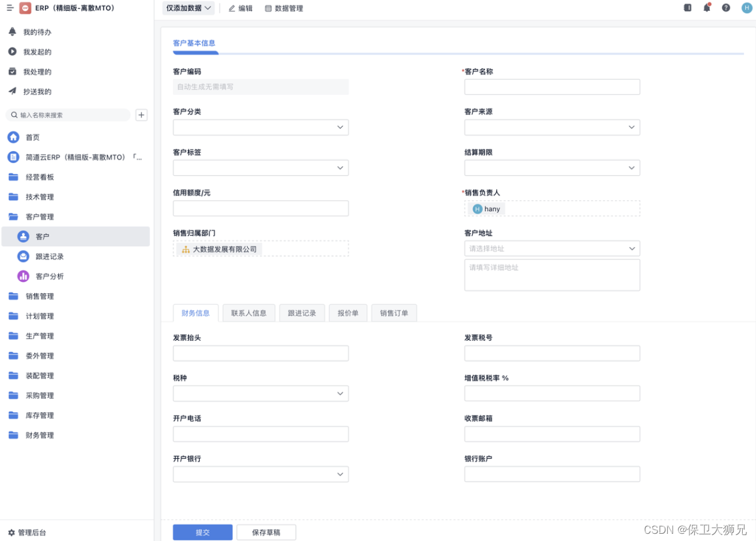The height and width of the screenshot is (541, 756).
Task: Click the blue 提交 button
Action: point(203,532)
